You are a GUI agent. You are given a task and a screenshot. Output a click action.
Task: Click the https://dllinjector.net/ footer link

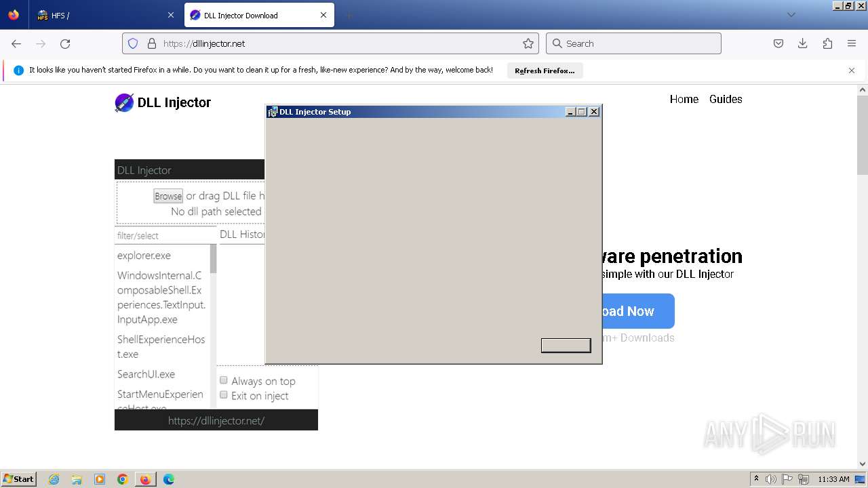click(x=216, y=421)
